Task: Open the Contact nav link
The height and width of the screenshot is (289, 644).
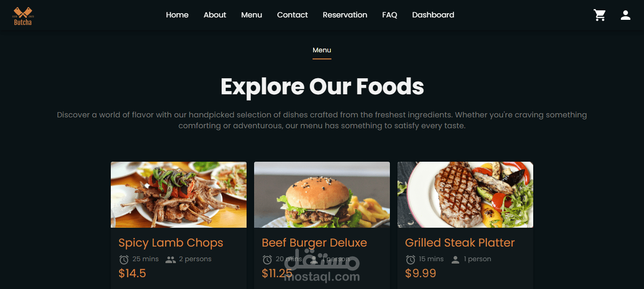Action: [292, 15]
